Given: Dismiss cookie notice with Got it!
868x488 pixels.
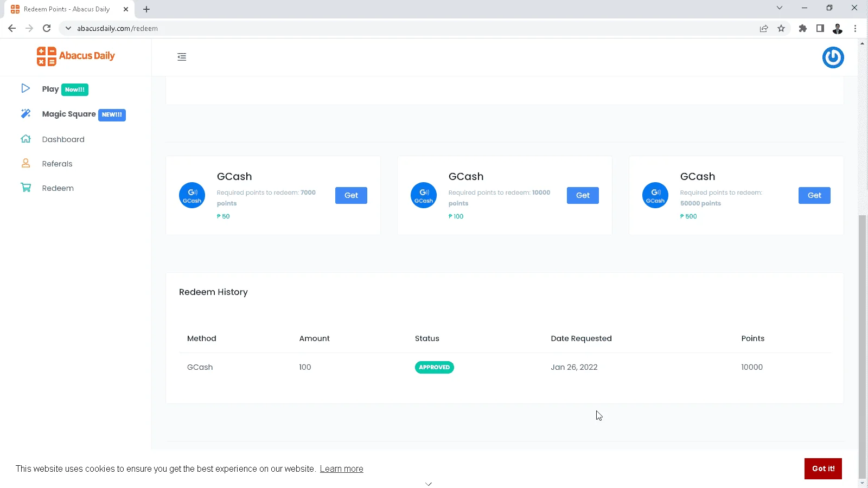Looking at the screenshot, I should point(823,468).
